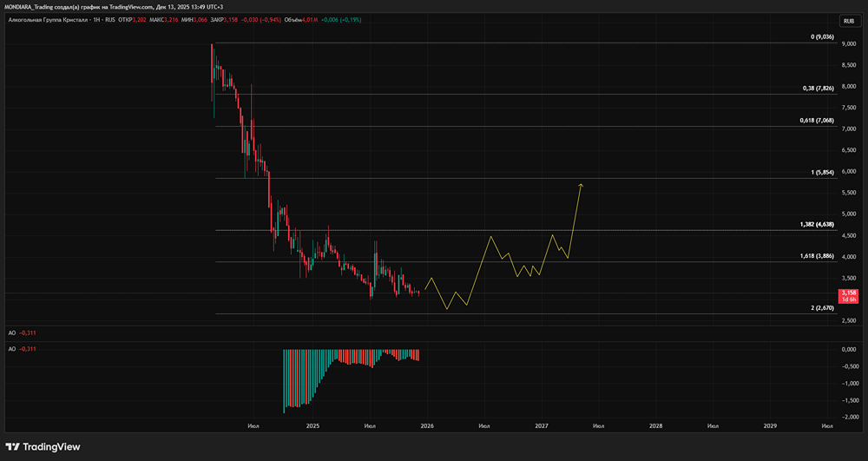Click the 2028 label on time axis
Image resolution: width=868 pixels, height=461 pixels.
click(655, 426)
